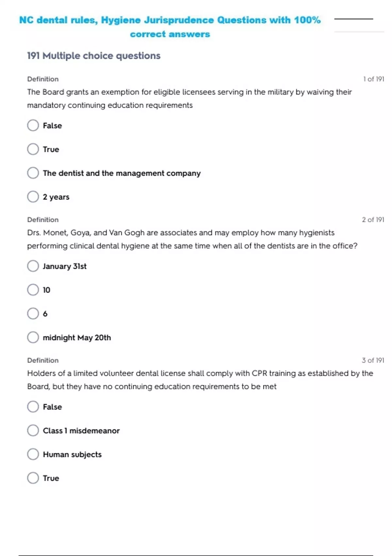Screen dimensions: 392x556
Task: Pick the '2 years' answer option
Action: [x=33, y=197]
